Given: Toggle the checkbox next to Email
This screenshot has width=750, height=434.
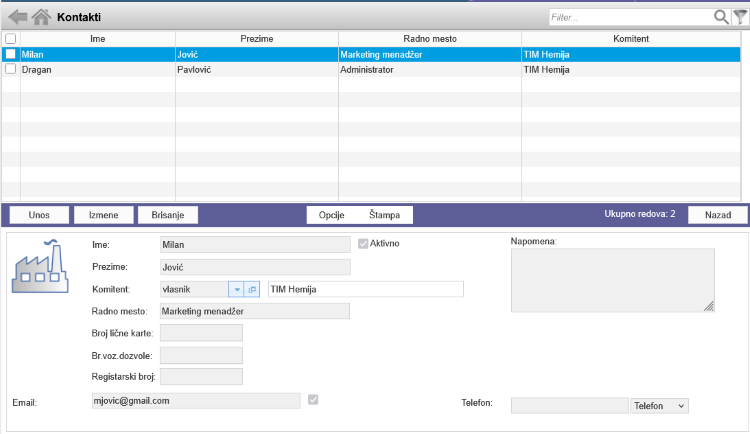Looking at the screenshot, I should click(313, 400).
